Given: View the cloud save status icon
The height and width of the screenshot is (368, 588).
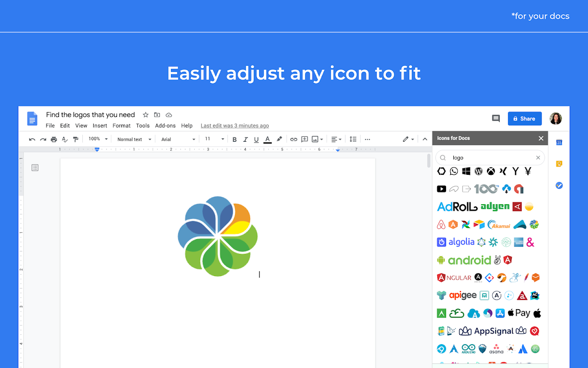Looking at the screenshot, I should click(169, 115).
